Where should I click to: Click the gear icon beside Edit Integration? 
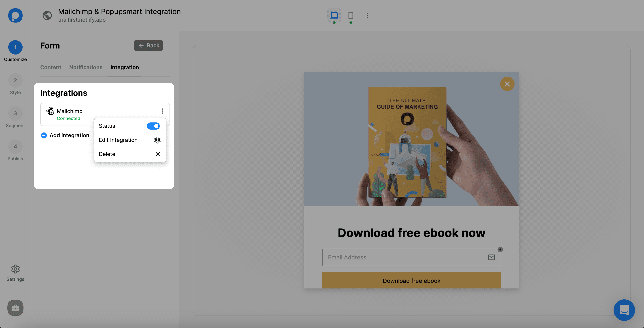click(157, 140)
